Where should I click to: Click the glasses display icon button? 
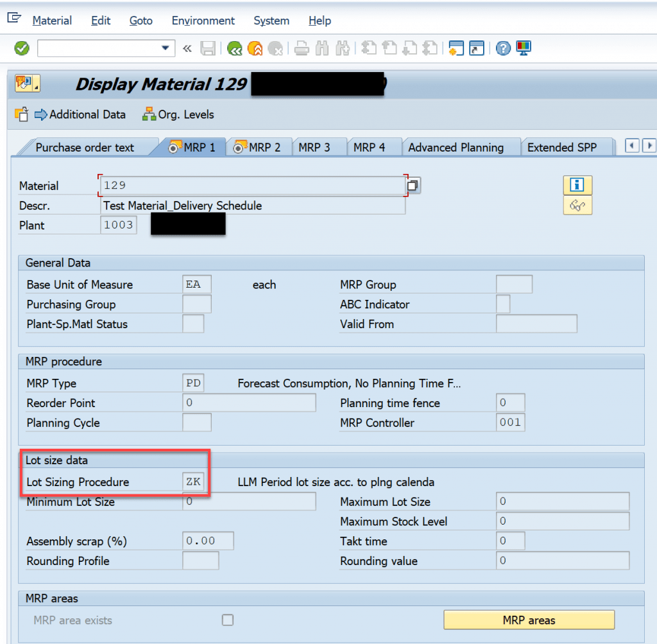pos(577,205)
